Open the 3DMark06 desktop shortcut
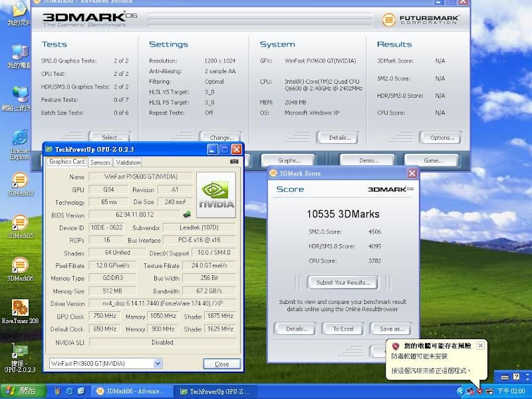Image resolution: width=532 pixels, height=399 pixels. pyautogui.click(x=20, y=266)
